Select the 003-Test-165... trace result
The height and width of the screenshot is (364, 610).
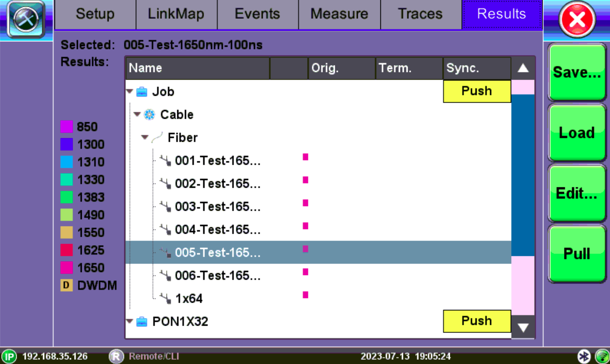click(x=218, y=206)
